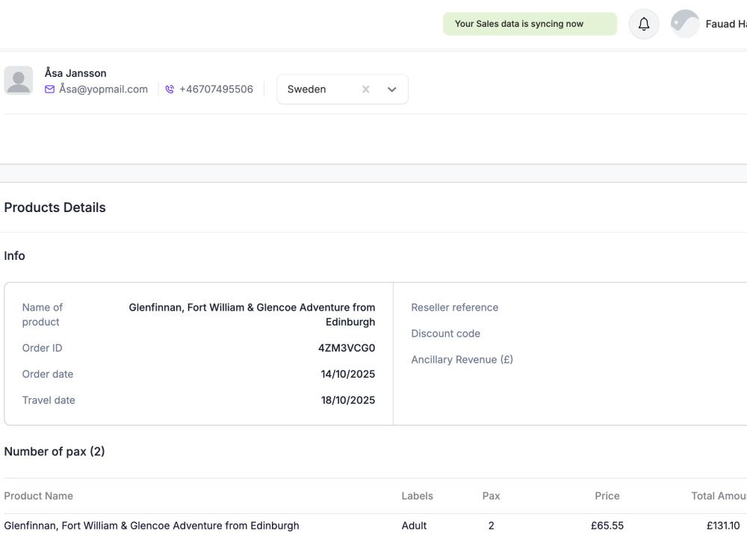
Task: Click the Reseller reference field
Action: coord(455,308)
